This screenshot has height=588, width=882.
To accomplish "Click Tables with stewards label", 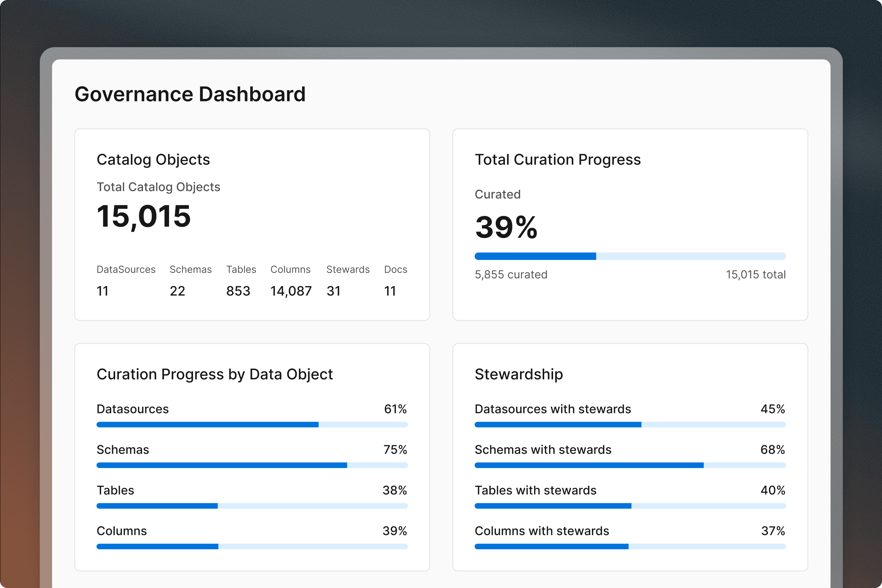I will tap(536, 490).
